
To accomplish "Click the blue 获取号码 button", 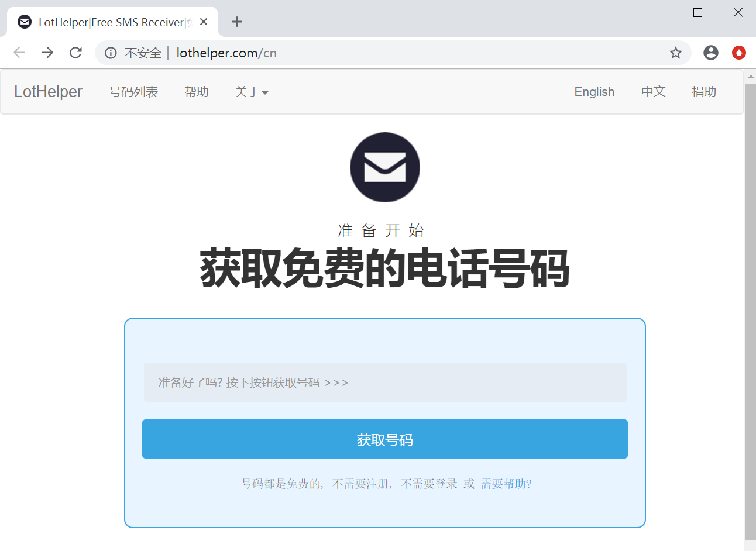I will [x=385, y=439].
